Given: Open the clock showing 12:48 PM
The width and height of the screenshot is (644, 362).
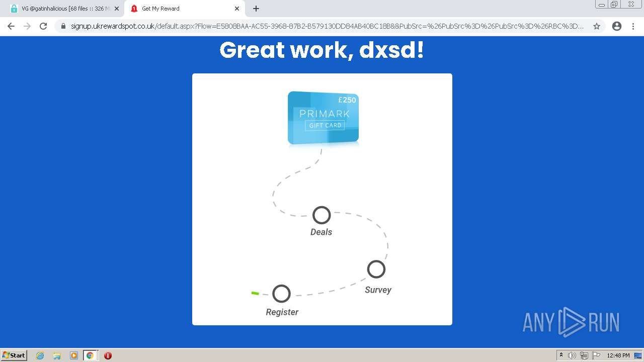Looking at the screenshot, I should 618,355.
